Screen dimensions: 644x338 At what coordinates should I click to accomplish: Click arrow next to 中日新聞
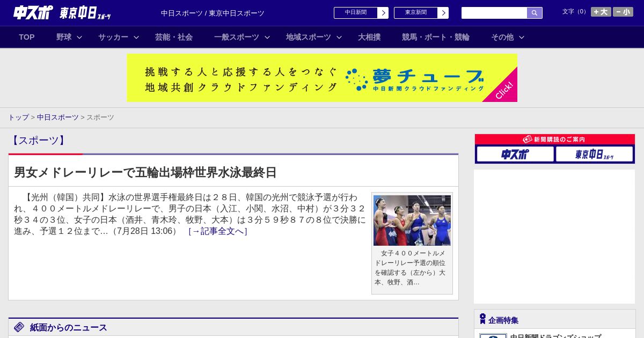tap(383, 13)
